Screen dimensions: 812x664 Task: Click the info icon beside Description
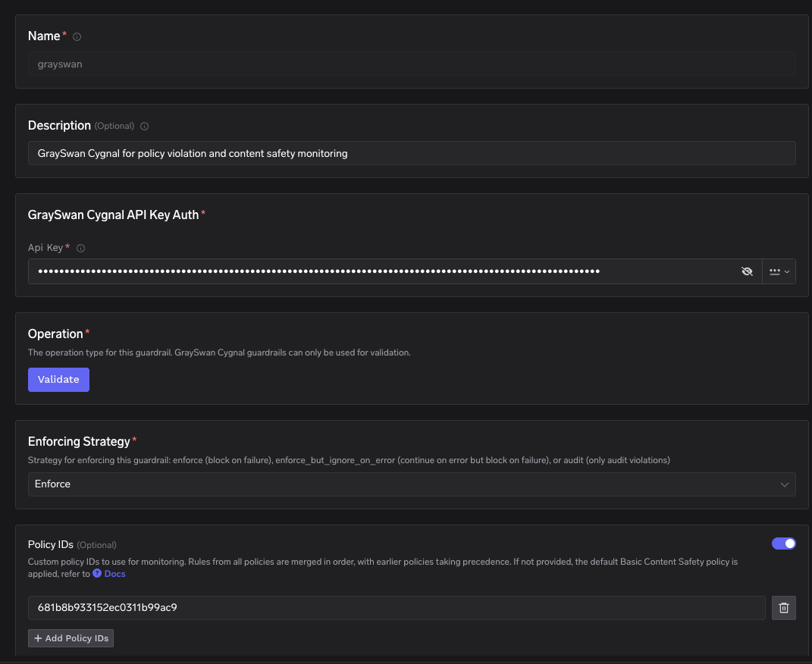pos(144,126)
